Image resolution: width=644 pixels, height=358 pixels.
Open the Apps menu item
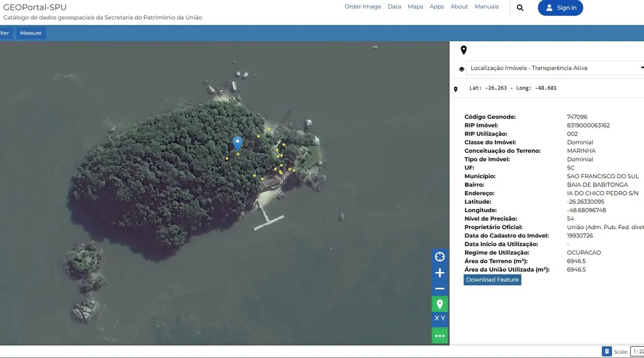coord(437,7)
